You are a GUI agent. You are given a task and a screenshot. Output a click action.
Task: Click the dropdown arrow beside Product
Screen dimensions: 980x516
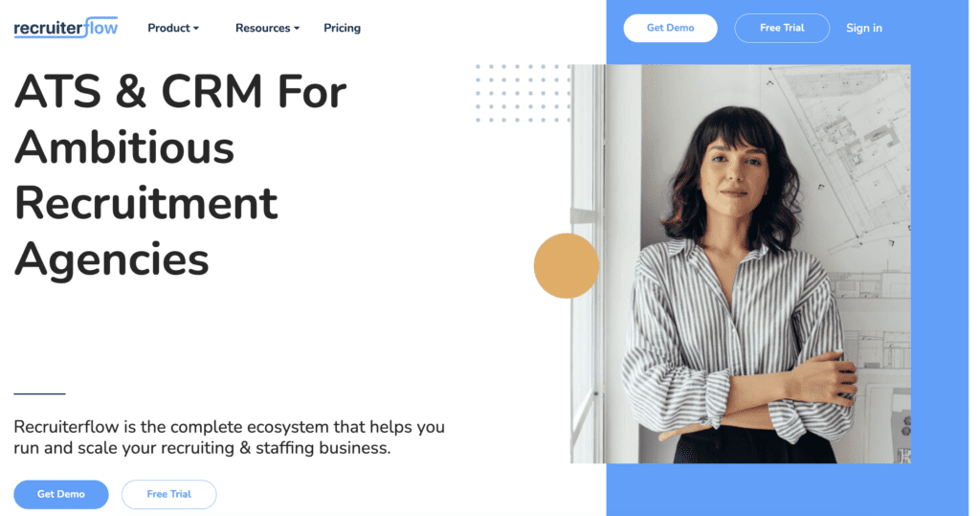195,28
